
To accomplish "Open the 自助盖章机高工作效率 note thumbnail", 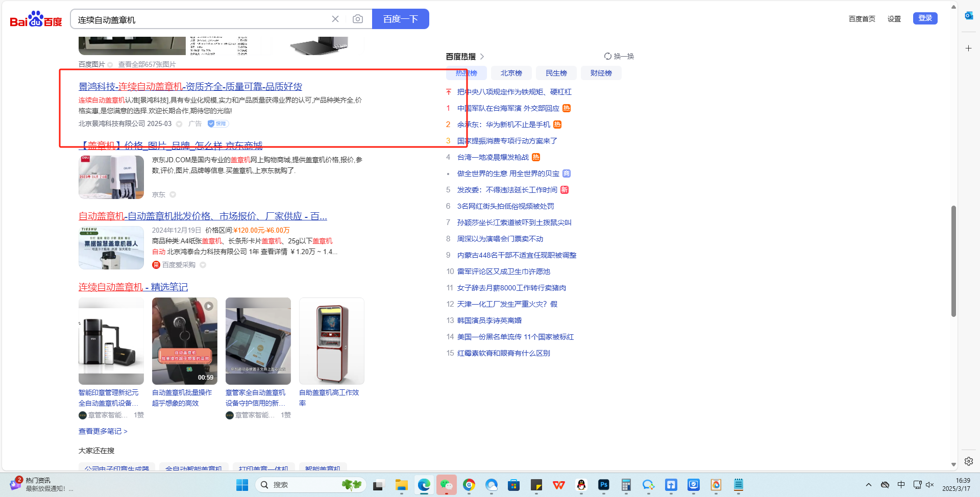I will [332, 341].
